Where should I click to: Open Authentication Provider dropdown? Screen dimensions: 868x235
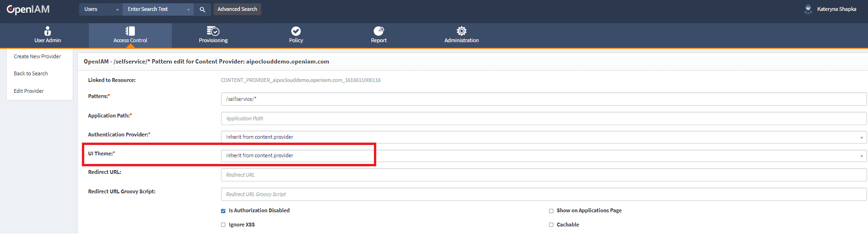click(543, 137)
